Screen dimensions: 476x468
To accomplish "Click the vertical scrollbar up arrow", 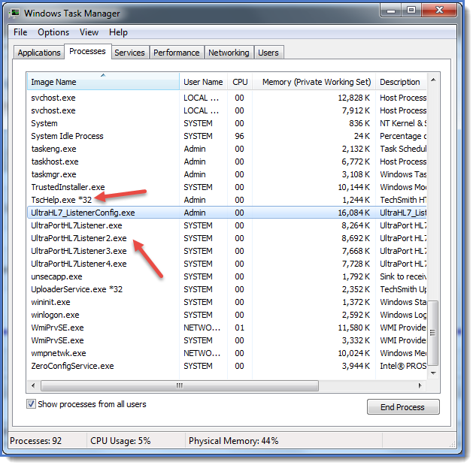I will pyautogui.click(x=433, y=79).
